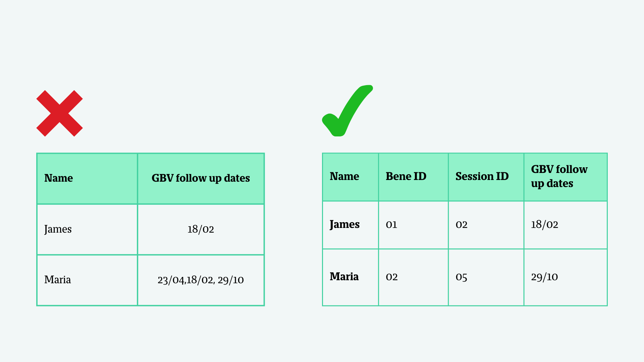Image resolution: width=644 pixels, height=362 pixels.
Task: Click the green checkmark icon
Action: point(347,111)
